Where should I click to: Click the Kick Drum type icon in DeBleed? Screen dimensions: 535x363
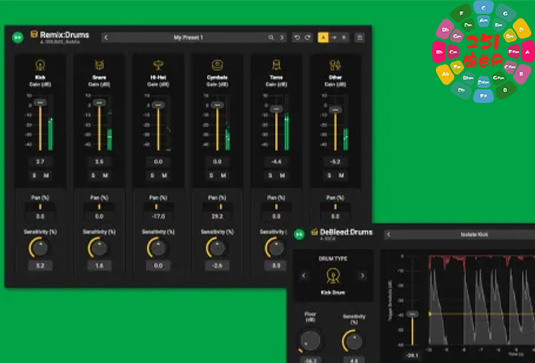333,276
